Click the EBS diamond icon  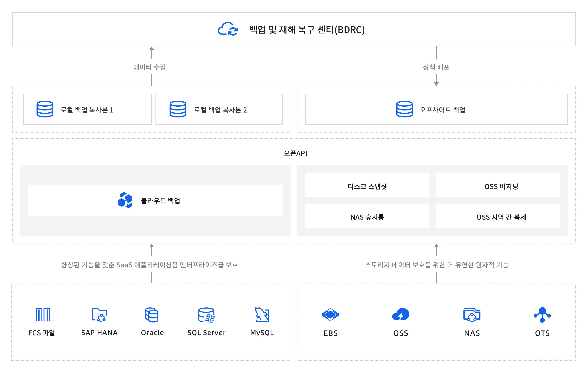click(x=330, y=315)
